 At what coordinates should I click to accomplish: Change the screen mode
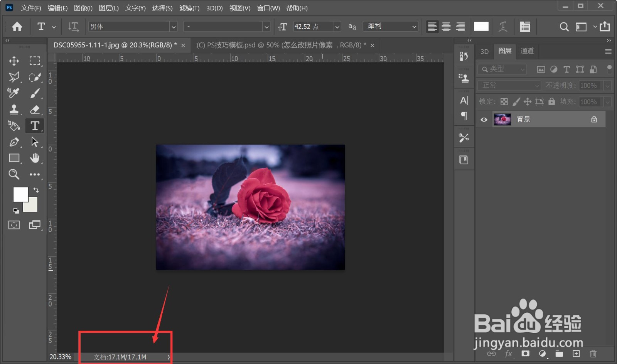point(35,225)
